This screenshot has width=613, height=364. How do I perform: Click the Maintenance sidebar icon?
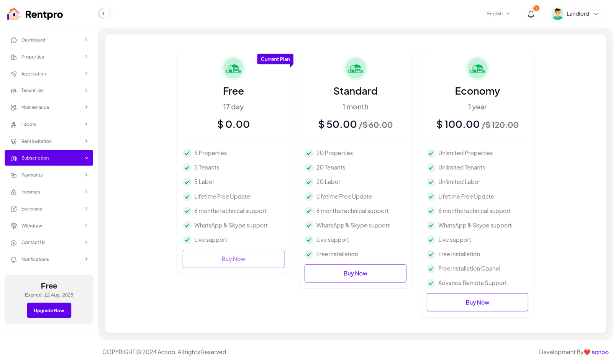point(14,108)
